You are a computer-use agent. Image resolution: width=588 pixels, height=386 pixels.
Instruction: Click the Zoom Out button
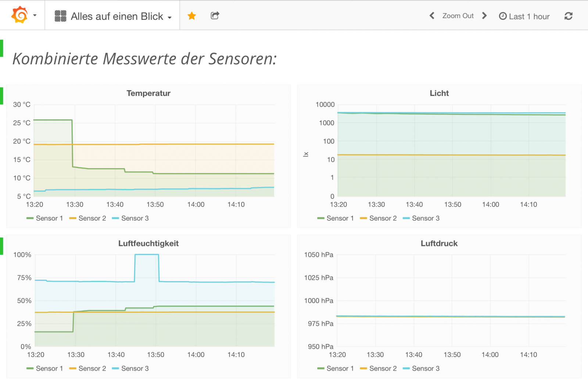(x=458, y=16)
